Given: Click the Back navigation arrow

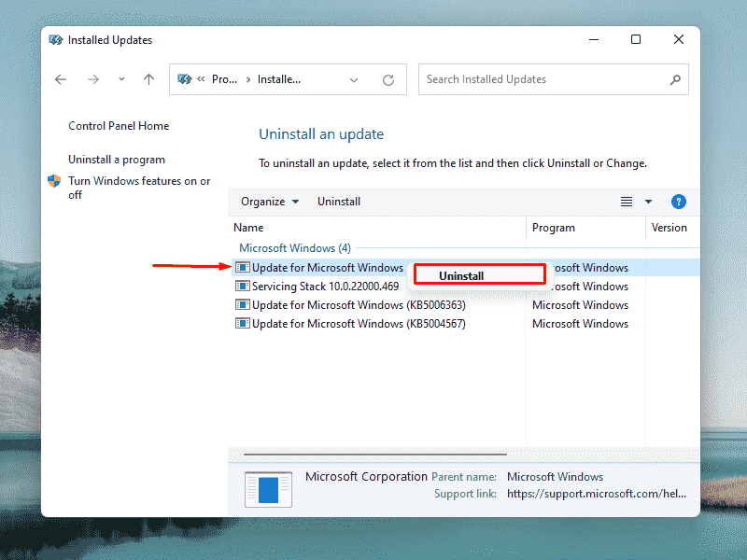Looking at the screenshot, I should tap(61, 79).
